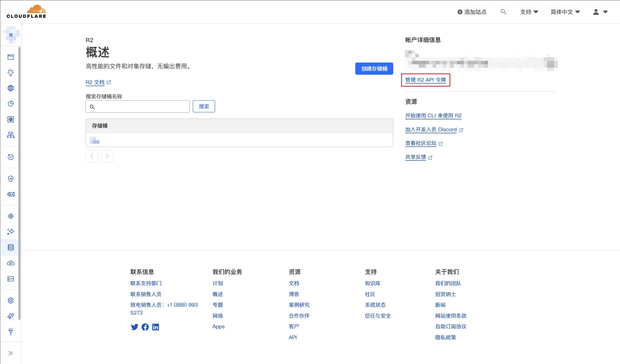Image resolution: width=620 pixels, height=364 pixels.
Task: Click the 创建存储桶 button
Action: click(374, 68)
